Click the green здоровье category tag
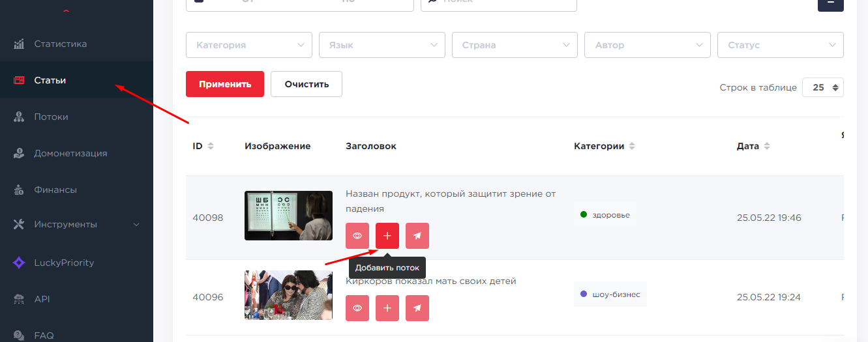Viewport: 868px width, 342px height. [605, 214]
